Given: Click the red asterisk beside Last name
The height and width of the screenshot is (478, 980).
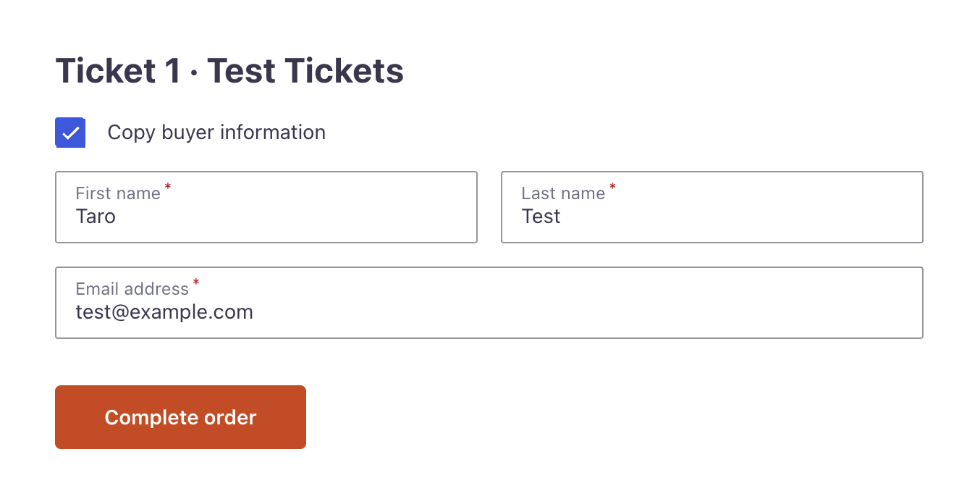Looking at the screenshot, I should point(612,188).
